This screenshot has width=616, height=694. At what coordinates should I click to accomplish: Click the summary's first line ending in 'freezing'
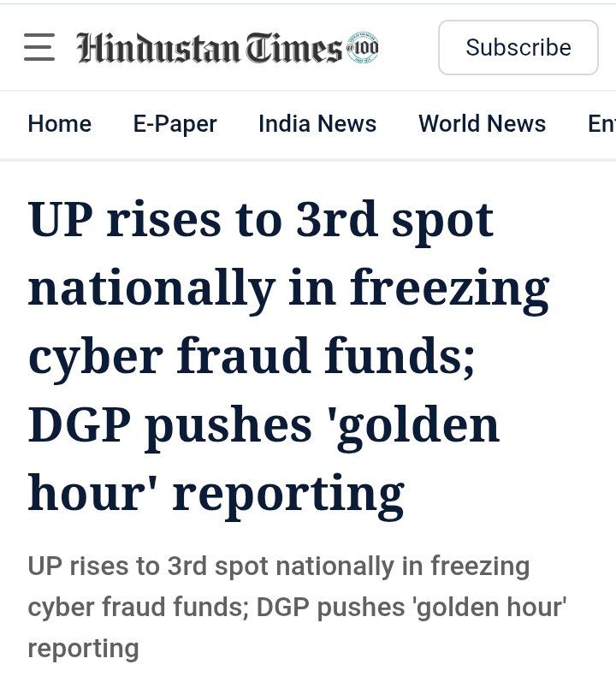[x=279, y=566]
